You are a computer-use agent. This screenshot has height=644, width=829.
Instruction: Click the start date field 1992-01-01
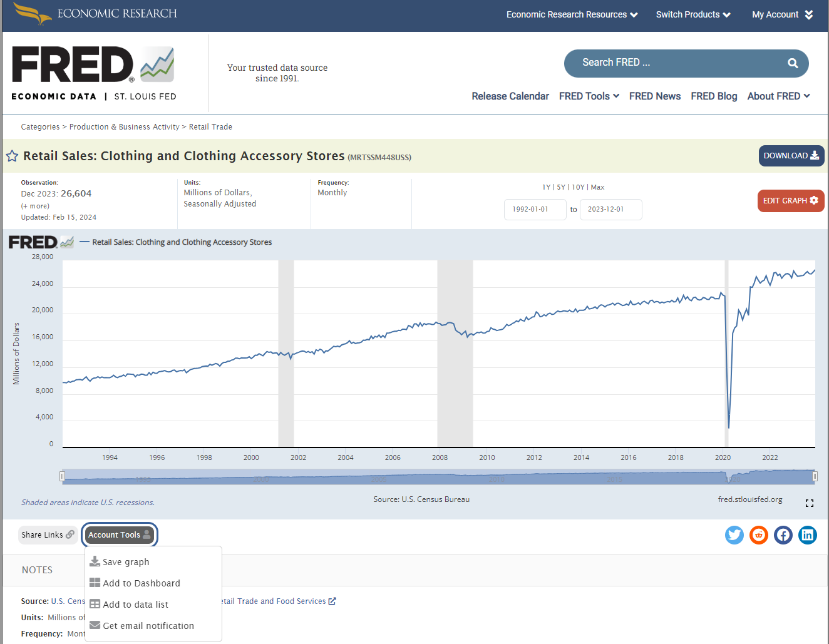pos(535,210)
